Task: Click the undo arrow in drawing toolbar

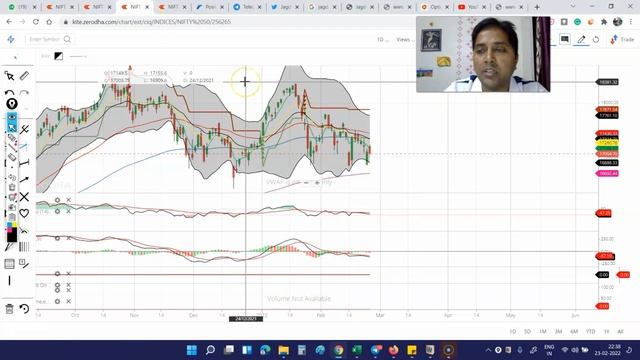Action: 9,93
